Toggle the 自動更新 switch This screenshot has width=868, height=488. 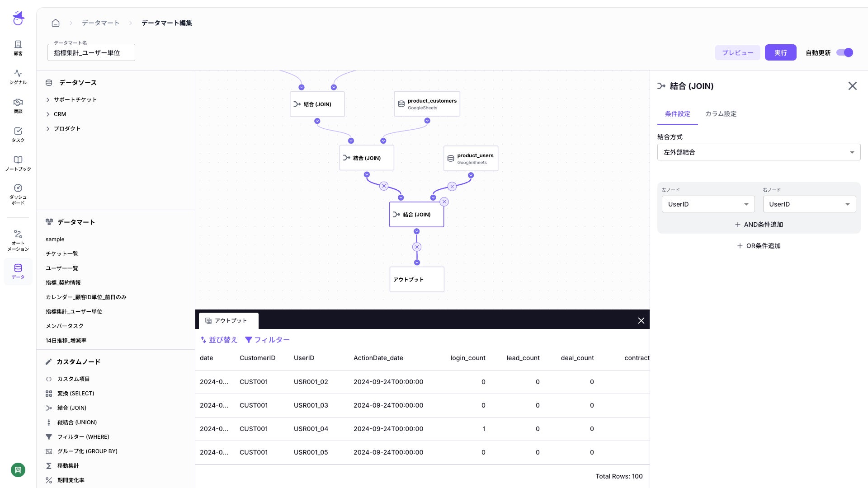pyautogui.click(x=844, y=53)
